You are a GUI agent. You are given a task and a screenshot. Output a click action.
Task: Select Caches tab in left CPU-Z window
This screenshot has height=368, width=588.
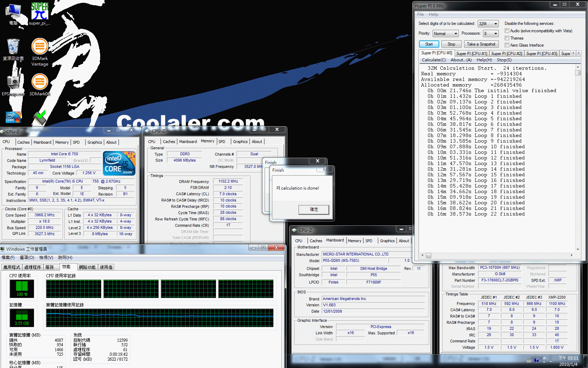23,142
